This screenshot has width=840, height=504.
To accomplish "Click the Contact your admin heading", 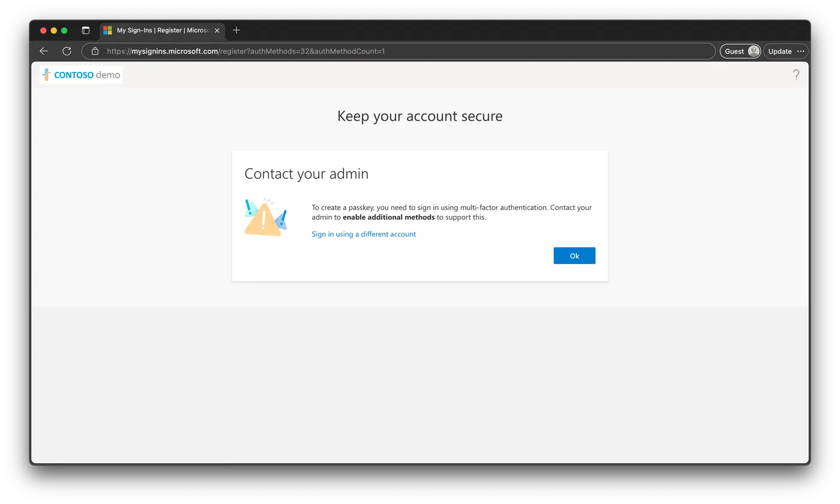I will 307,174.
